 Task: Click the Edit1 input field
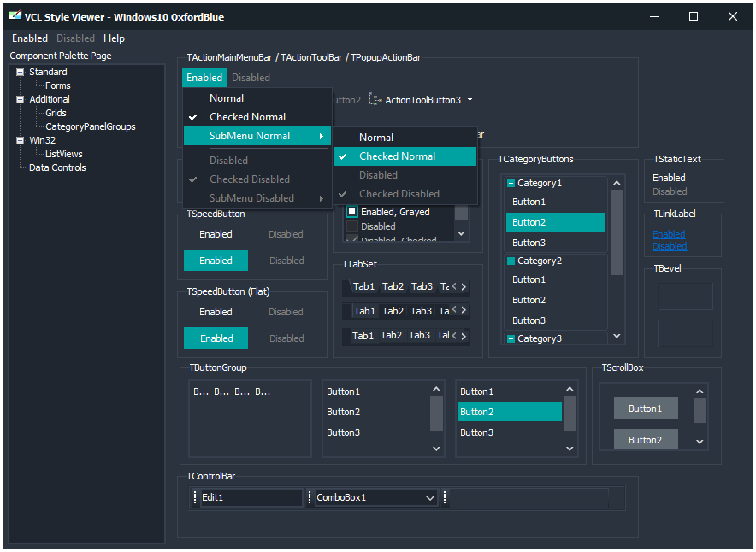[251, 498]
